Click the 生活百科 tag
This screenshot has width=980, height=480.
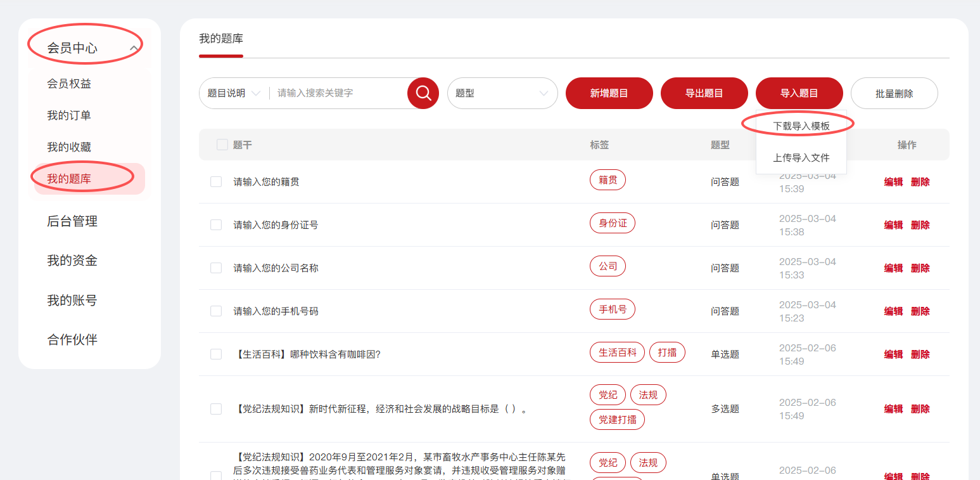point(617,353)
